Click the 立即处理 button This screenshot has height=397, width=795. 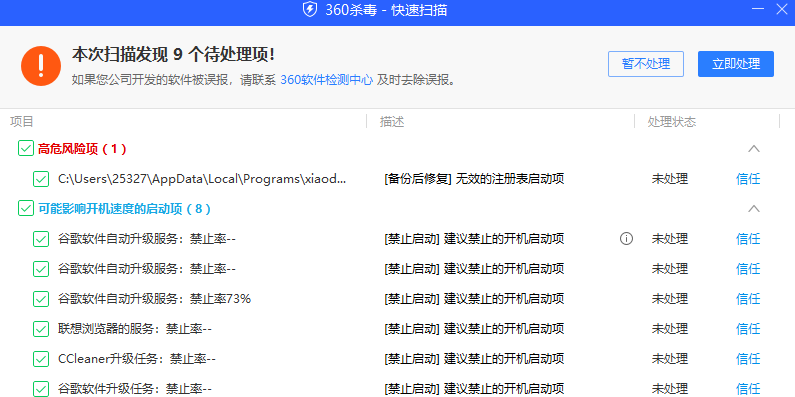736,64
